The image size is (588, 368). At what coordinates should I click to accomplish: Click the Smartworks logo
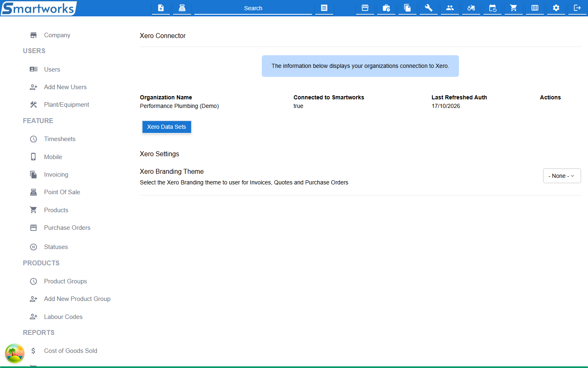(x=39, y=8)
